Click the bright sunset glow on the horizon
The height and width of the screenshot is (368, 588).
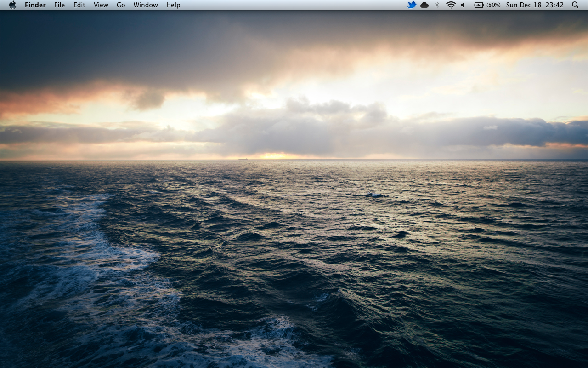coord(274,156)
